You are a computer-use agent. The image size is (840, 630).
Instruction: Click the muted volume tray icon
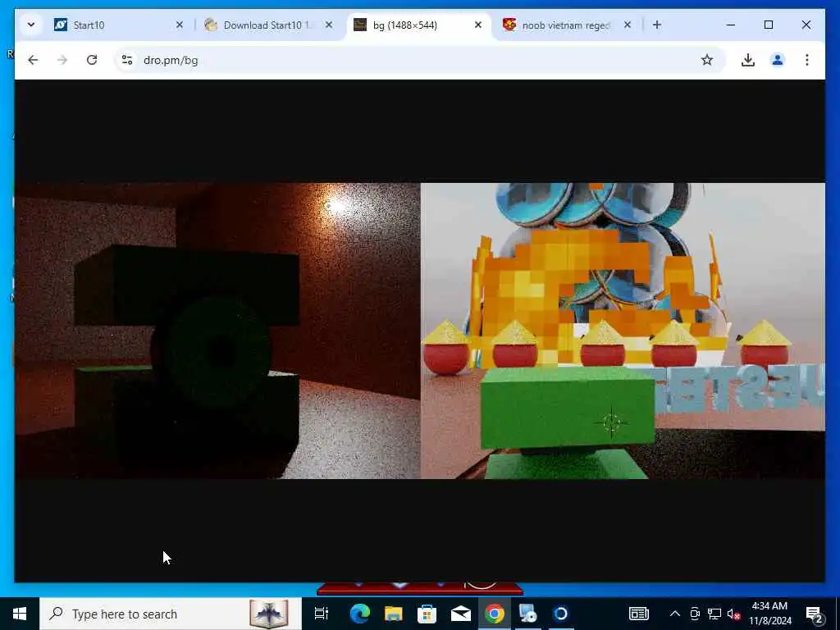pos(733,614)
